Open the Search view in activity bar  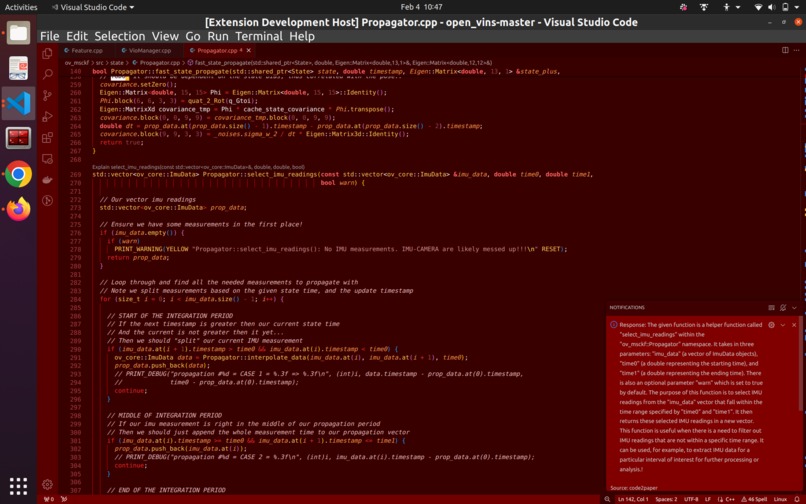pyautogui.click(x=47, y=75)
